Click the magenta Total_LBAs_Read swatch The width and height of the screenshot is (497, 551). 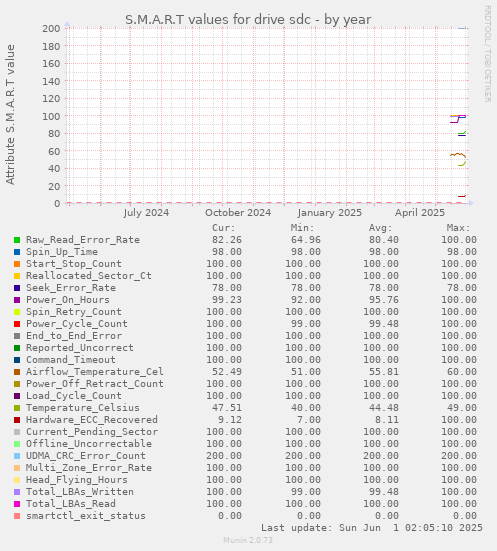[x=17, y=504]
